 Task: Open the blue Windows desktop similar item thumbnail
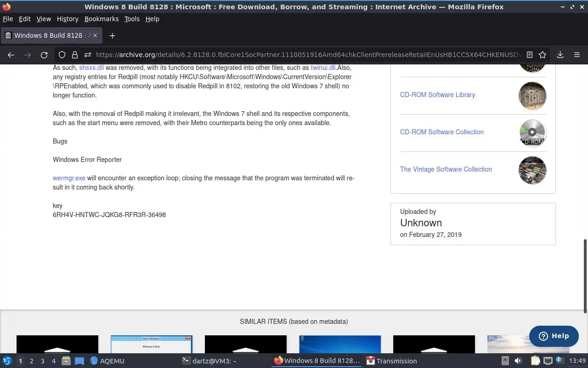(x=340, y=345)
